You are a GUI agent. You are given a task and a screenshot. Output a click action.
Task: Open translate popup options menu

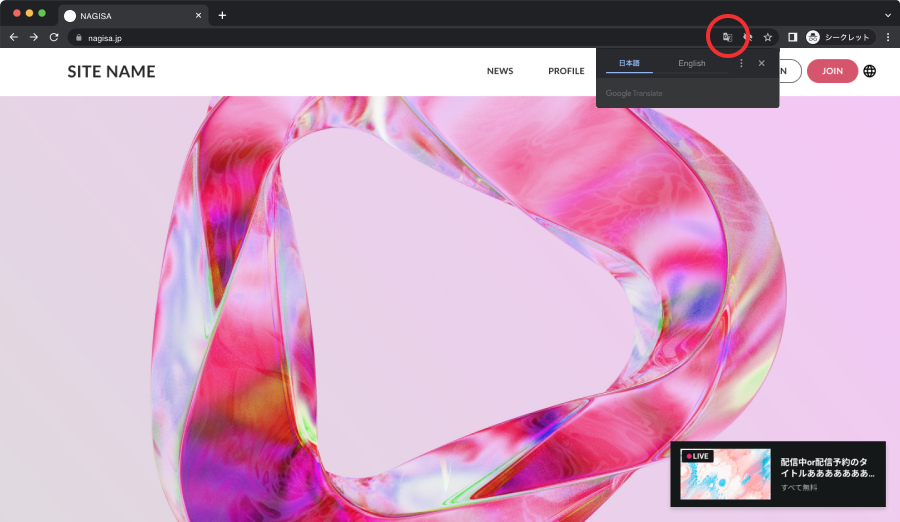tap(741, 63)
